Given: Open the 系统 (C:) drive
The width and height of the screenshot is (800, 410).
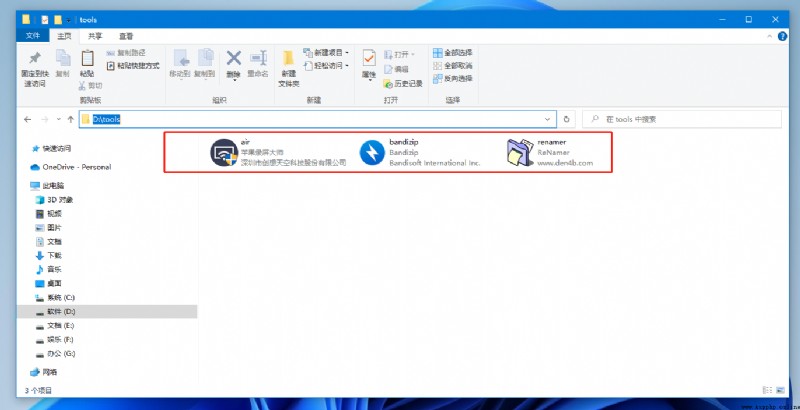Looking at the screenshot, I should pos(55,297).
